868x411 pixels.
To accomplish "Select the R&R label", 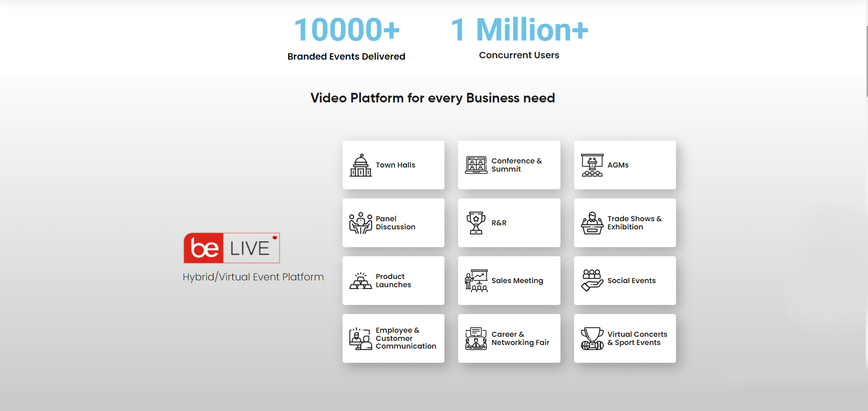I will pyautogui.click(x=499, y=223).
